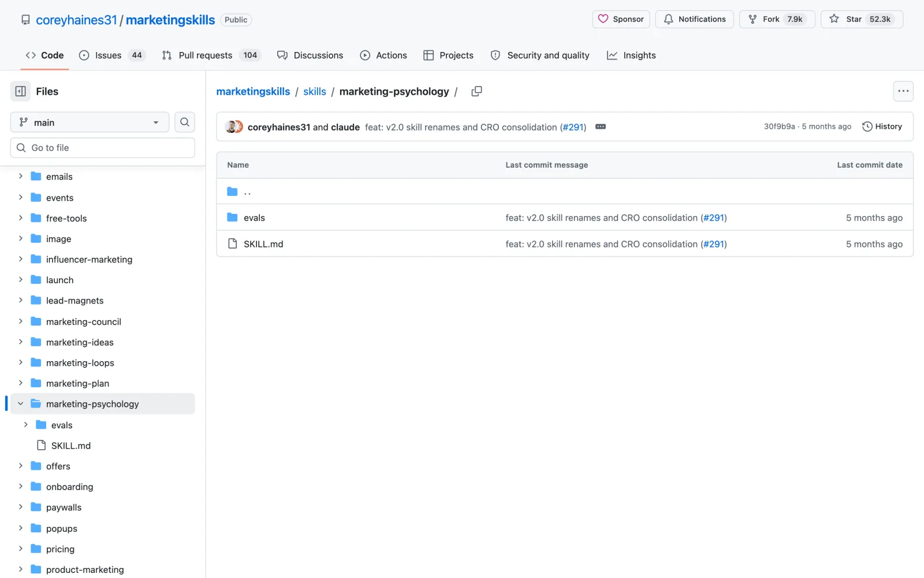The height and width of the screenshot is (578, 924).
Task: Open the #291 link in commit bar
Action: click(573, 127)
